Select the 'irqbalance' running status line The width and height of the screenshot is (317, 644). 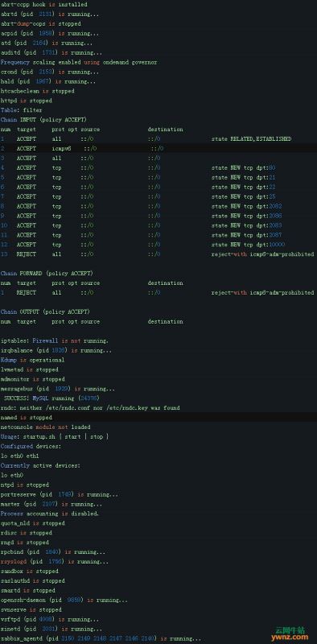(56, 350)
